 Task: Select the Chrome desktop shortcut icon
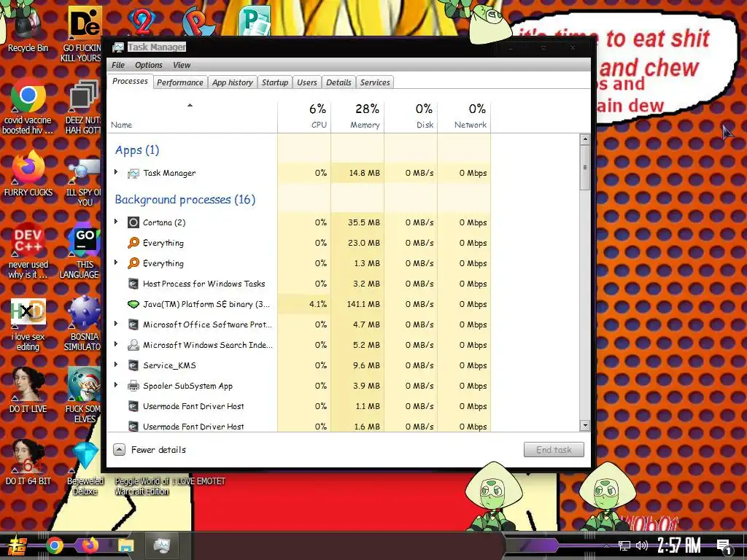click(x=28, y=96)
